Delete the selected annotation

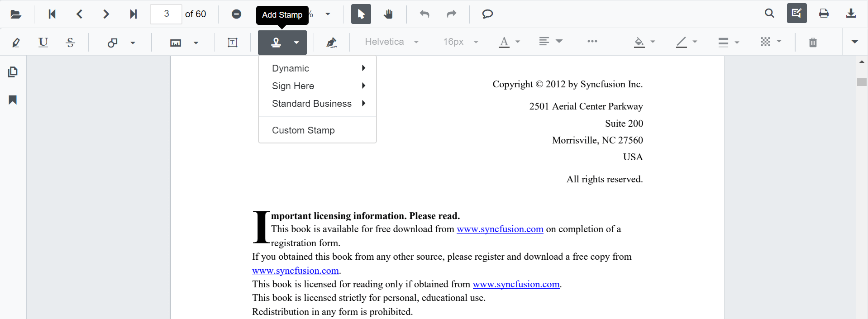[813, 43]
